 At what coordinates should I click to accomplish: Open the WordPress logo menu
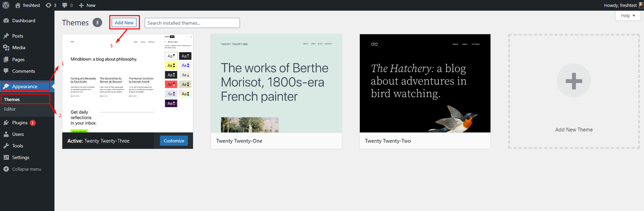[x=6, y=5]
